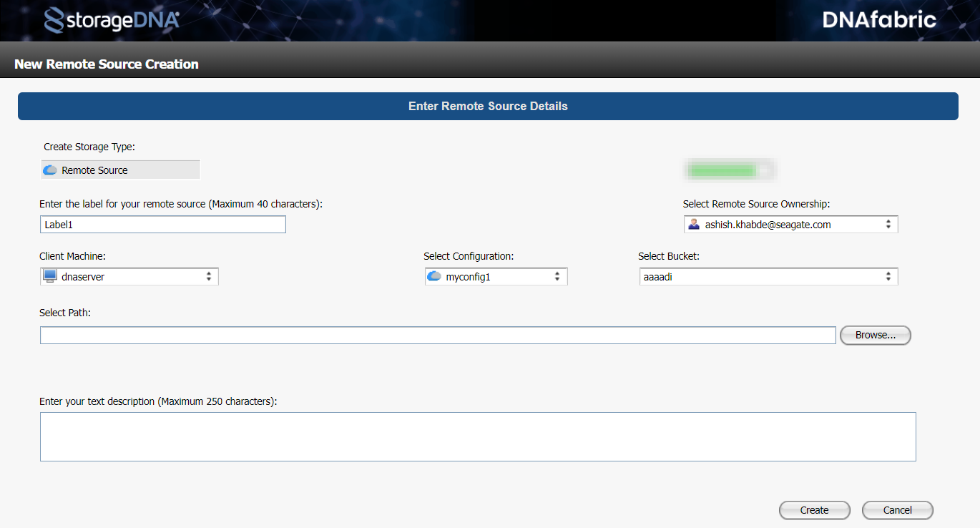This screenshot has height=528, width=980.
Task: Open the Remote Source Ownership dropdown arrows
Action: click(x=888, y=225)
